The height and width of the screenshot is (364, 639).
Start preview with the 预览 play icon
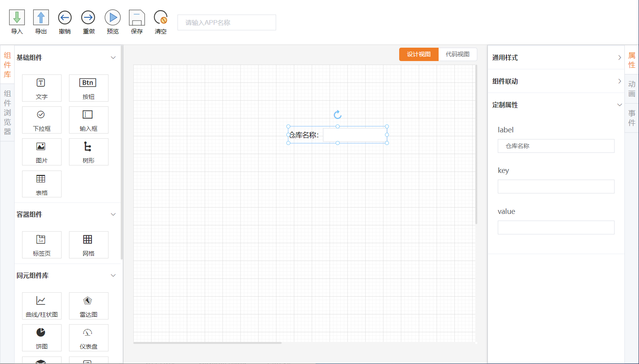113,18
